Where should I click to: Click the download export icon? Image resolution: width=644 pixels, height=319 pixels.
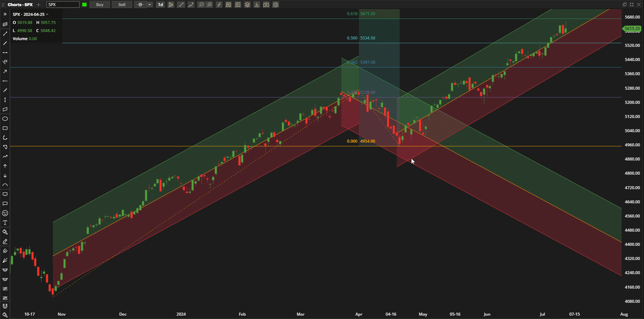pyautogui.click(x=257, y=5)
